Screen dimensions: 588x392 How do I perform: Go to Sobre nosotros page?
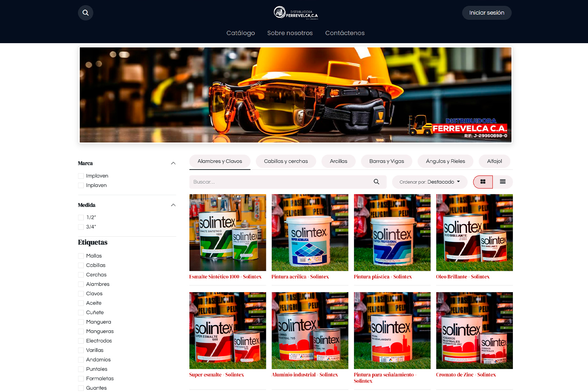click(x=290, y=33)
